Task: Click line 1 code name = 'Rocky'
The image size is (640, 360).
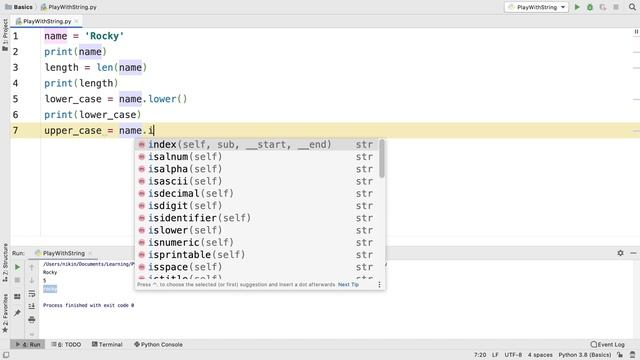Action: [x=84, y=36]
